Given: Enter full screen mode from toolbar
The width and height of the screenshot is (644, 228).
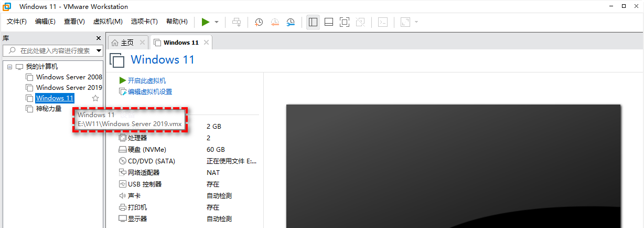Looking at the screenshot, I should [344, 22].
